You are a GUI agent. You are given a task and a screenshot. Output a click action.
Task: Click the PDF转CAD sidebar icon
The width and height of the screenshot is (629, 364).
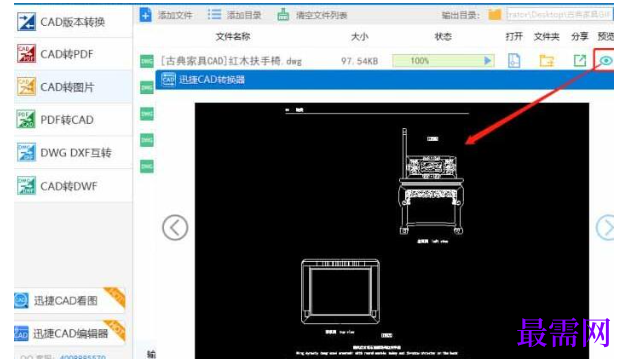[26, 119]
